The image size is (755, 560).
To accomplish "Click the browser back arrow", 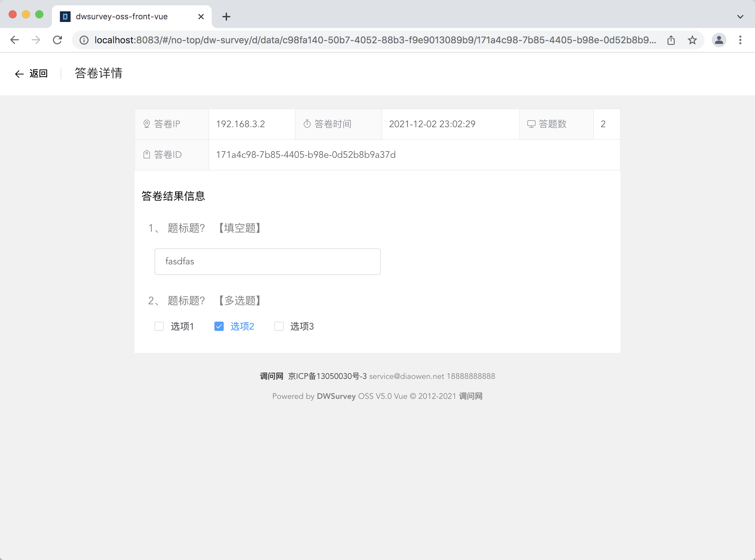I will point(15,40).
